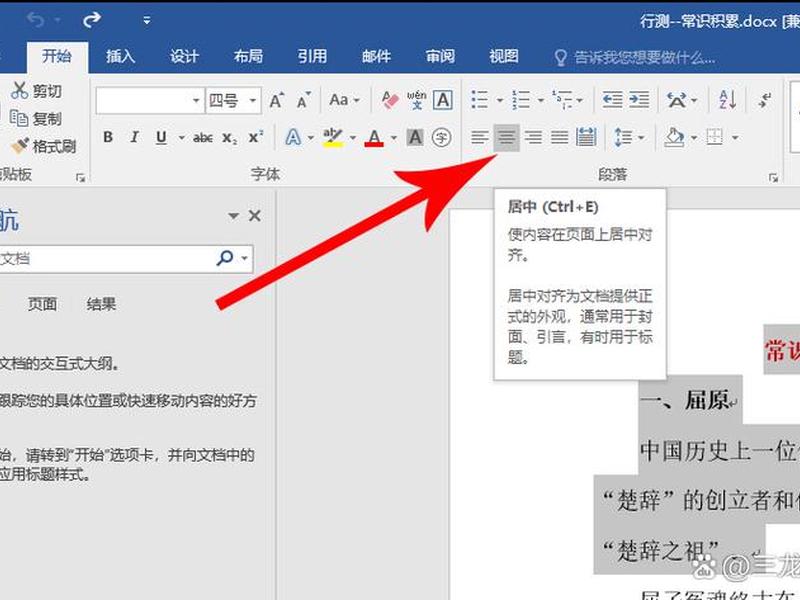Click the Bullets list icon
Image resolution: width=800 pixels, height=600 pixels.
point(480,100)
